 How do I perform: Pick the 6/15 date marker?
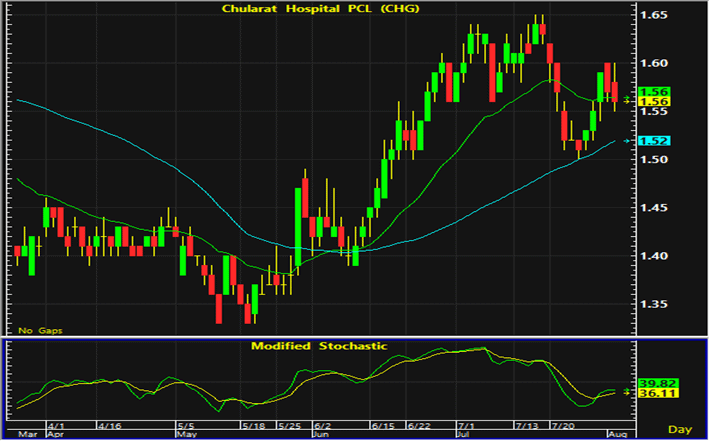click(383, 426)
